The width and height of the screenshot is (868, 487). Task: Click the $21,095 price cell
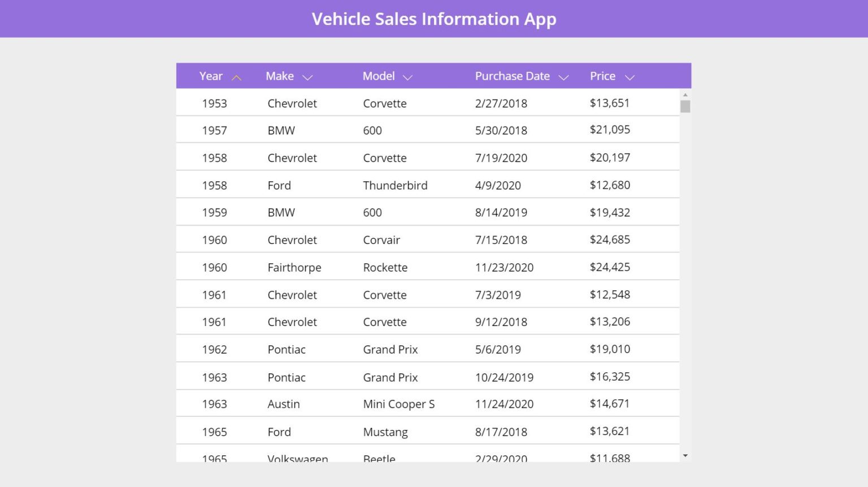(x=610, y=130)
